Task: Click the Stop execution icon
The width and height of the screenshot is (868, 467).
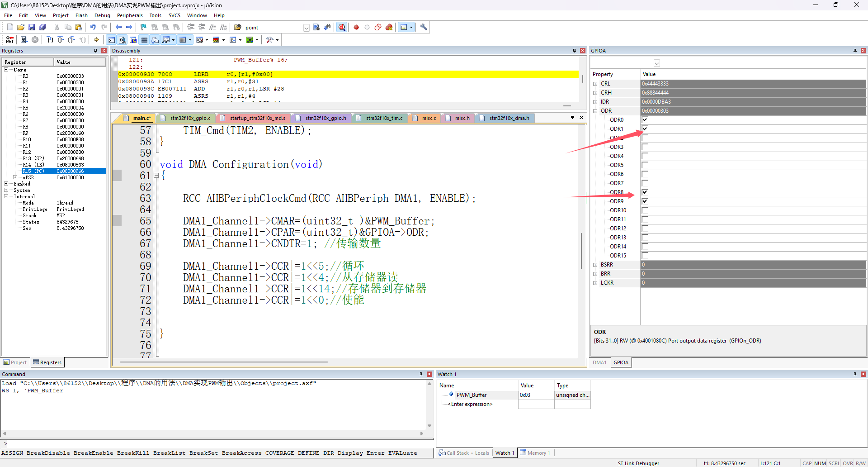Action: point(35,40)
